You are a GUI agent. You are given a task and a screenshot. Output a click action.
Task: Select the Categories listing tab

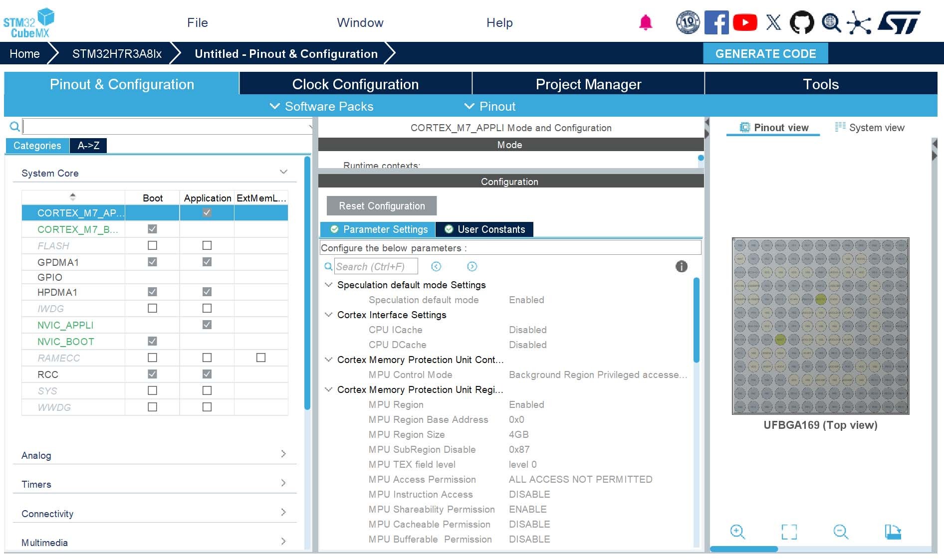click(37, 146)
